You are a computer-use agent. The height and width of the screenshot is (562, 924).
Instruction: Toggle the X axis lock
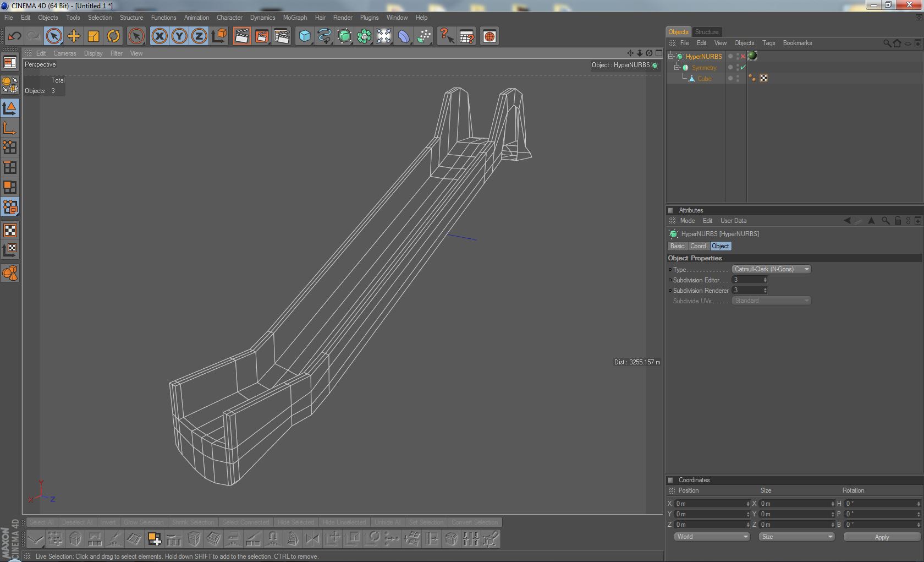tap(159, 36)
